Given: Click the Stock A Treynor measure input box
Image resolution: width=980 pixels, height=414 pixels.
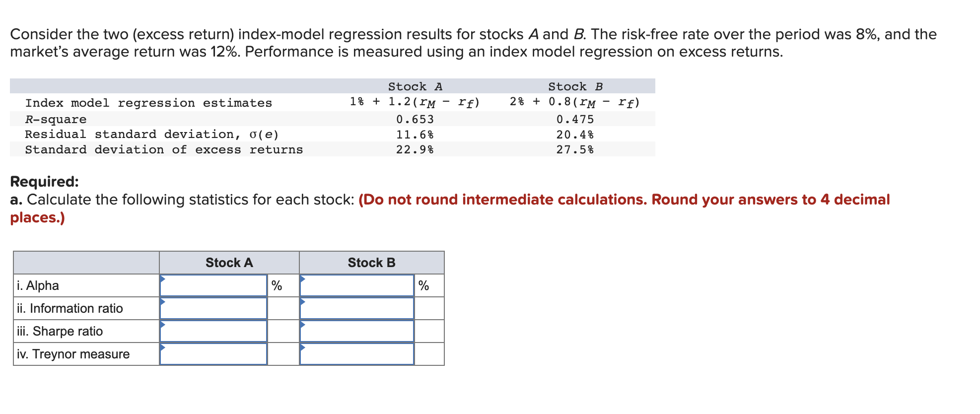Looking at the screenshot, I should (x=214, y=354).
